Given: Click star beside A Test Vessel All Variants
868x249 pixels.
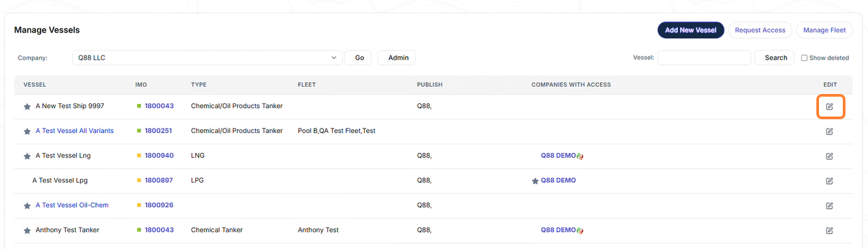Looking at the screenshot, I should tap(27, 131).
